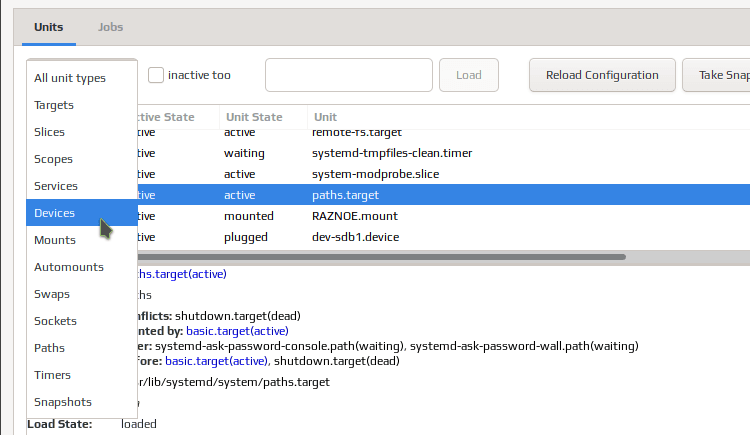Select the RAZNOE.mount row
The width and height of the screenshot is (750, 435).
(x=444, y=216)
